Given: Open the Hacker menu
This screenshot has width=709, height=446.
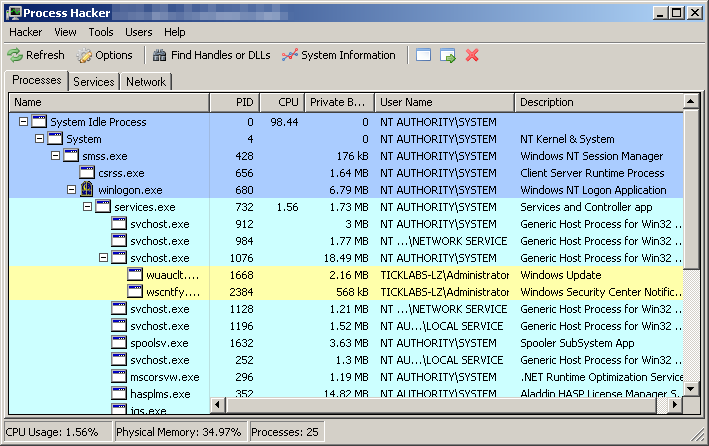Looking at the screenshot, I should 25,32.
